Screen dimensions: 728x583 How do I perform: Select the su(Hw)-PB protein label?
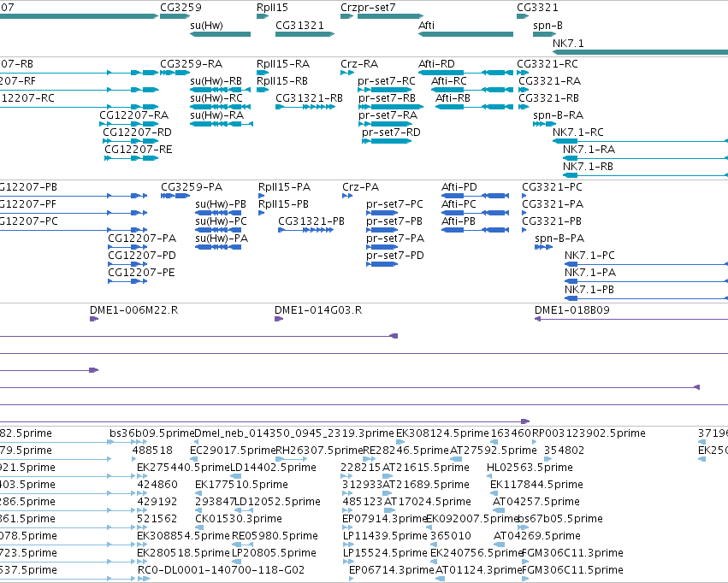point(221,204)
